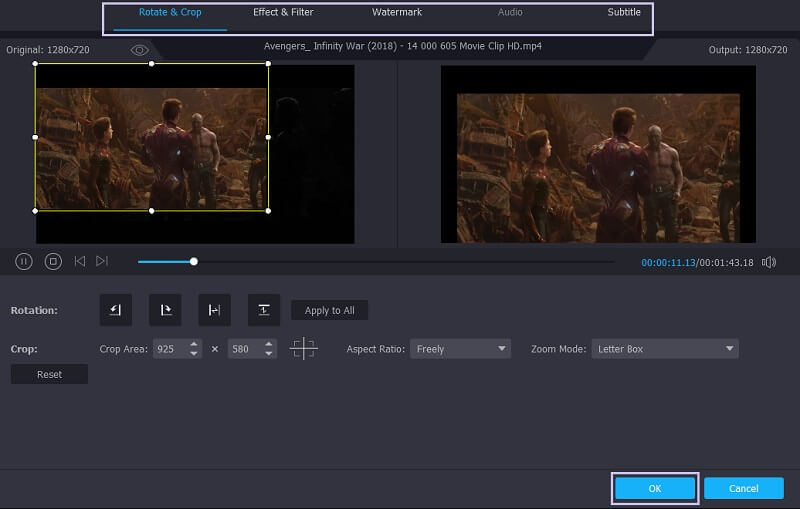Screen dimensions: 800x509
Task: Rotate video left 90 degrees
Action: 115,310
